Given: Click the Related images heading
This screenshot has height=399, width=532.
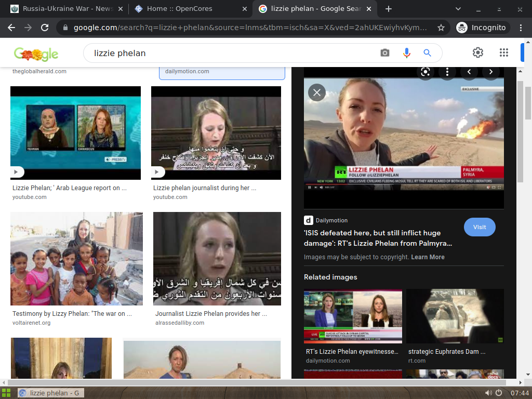Looking at the screenshot, I should tap(330, 277).
